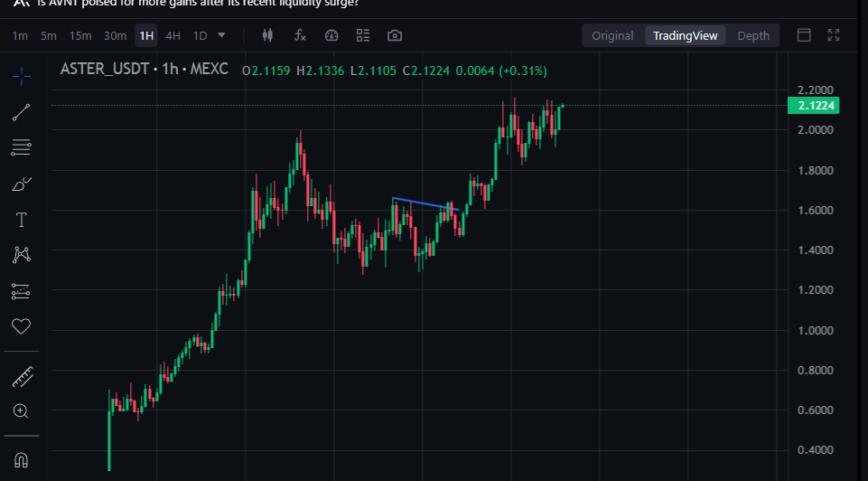Open the forecasting and measurement tools
Image resolution: width=868 pixels, height=481 pixels.
coord(21,291)
